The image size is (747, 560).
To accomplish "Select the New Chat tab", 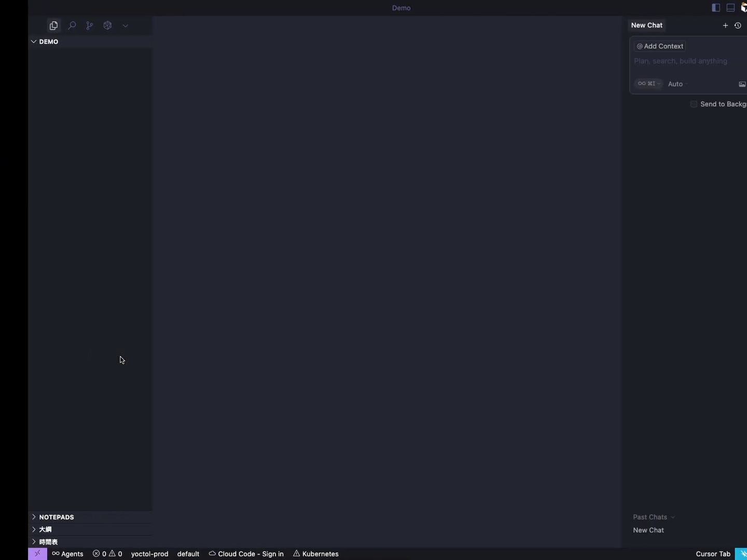I will (646, 25).
